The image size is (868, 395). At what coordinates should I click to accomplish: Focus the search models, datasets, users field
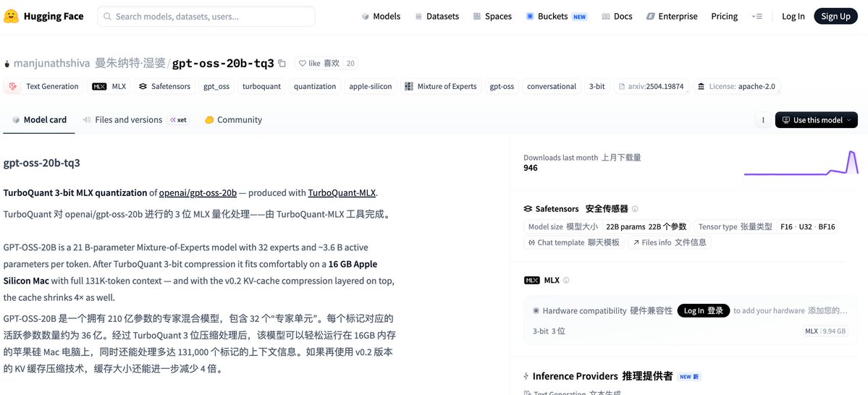[206, 17]
